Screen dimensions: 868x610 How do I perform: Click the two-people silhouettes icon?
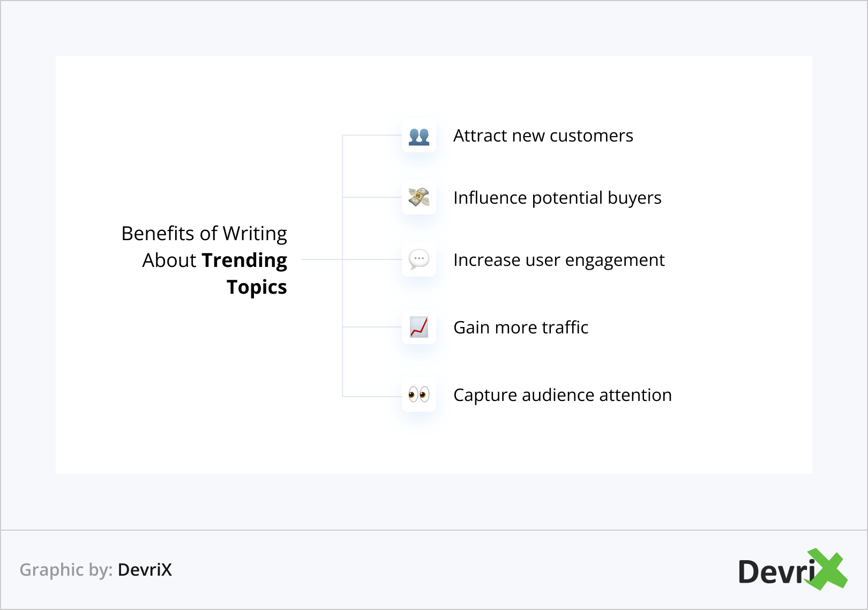(419, 136)
